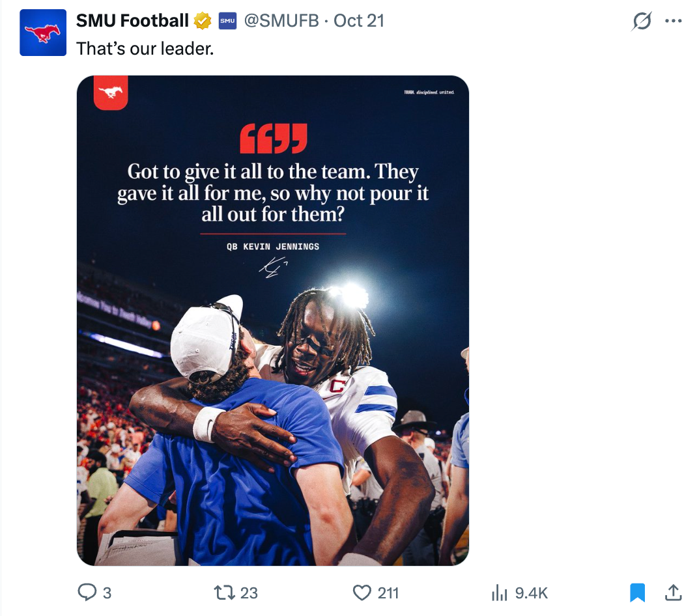Open the Kevin Jennings quote image

coord(273,320)
